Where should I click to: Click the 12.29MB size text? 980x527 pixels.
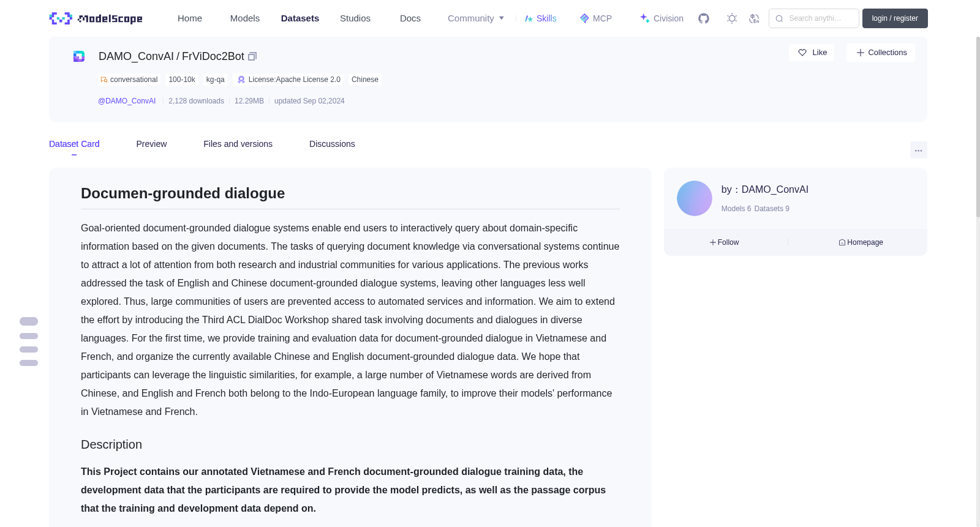coord(249,101)
